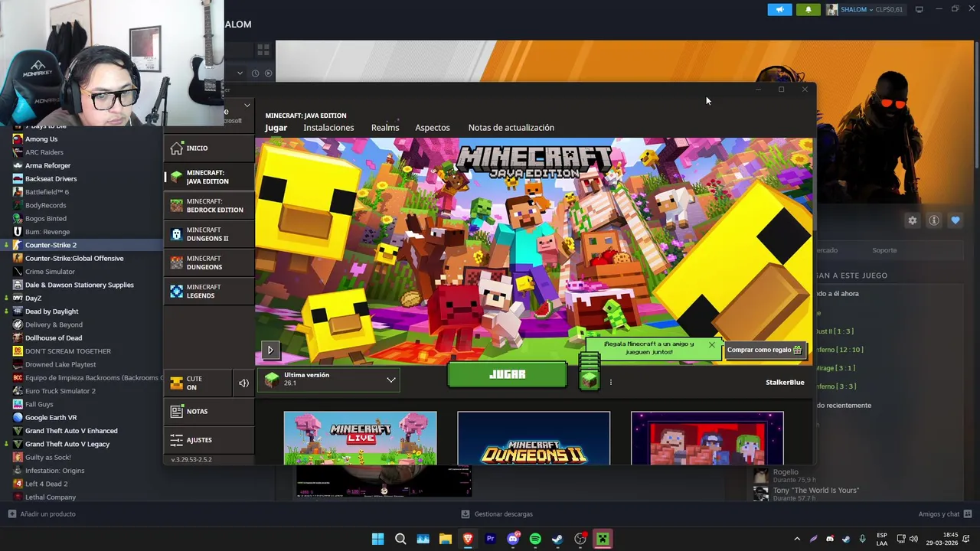Open Windows Start menu
The height and width of the screenshot is (551, 980).
377,540
